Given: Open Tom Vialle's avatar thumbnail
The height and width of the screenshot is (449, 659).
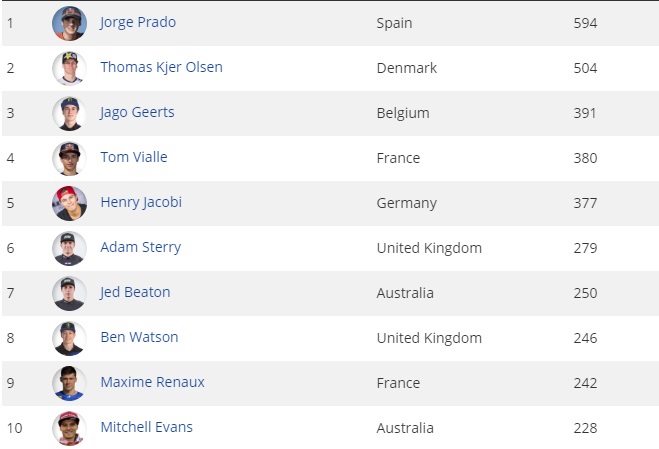Looking at the screenshot, I should [x=69, y=158].
